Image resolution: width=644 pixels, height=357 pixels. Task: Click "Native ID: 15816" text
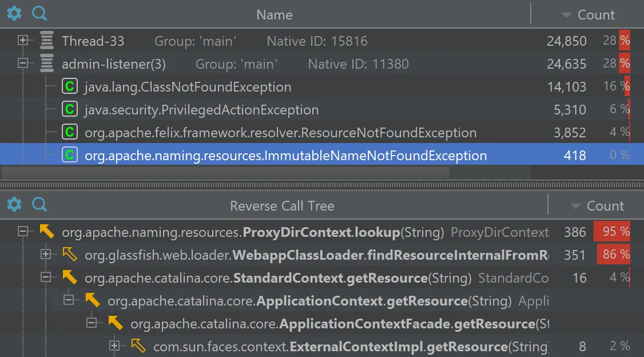317,41
